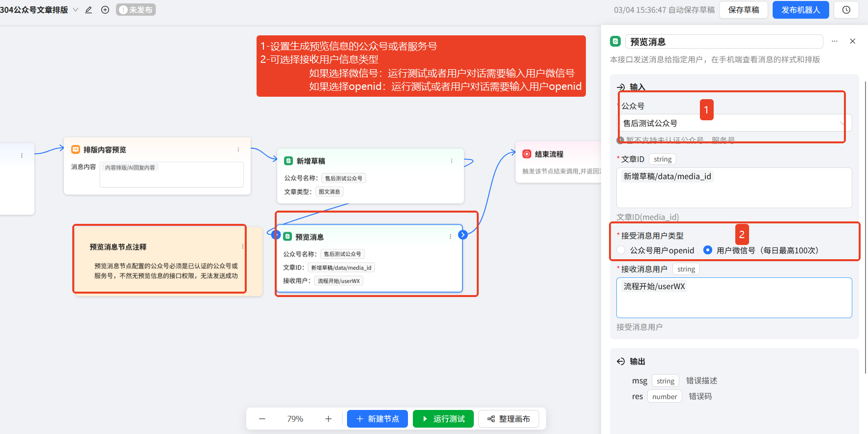This screenshot has width=868, height=434.
Task: Open the history clock icon
Action: point(846,10)
